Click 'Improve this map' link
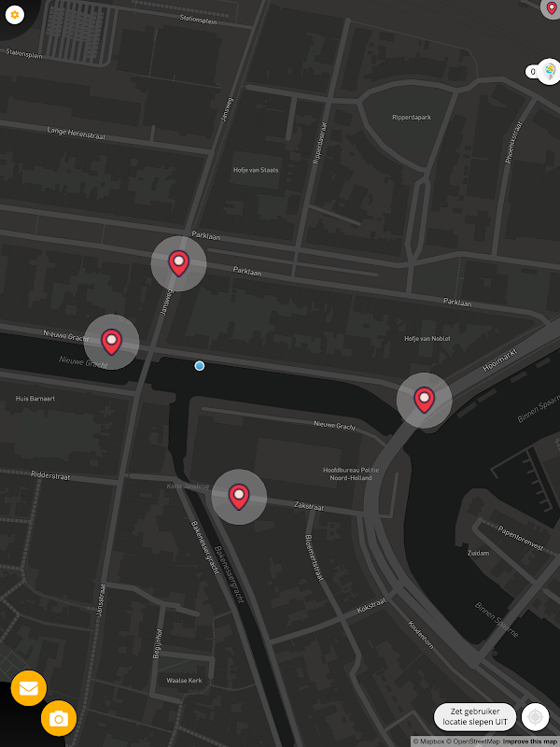 tap(529, 741)
